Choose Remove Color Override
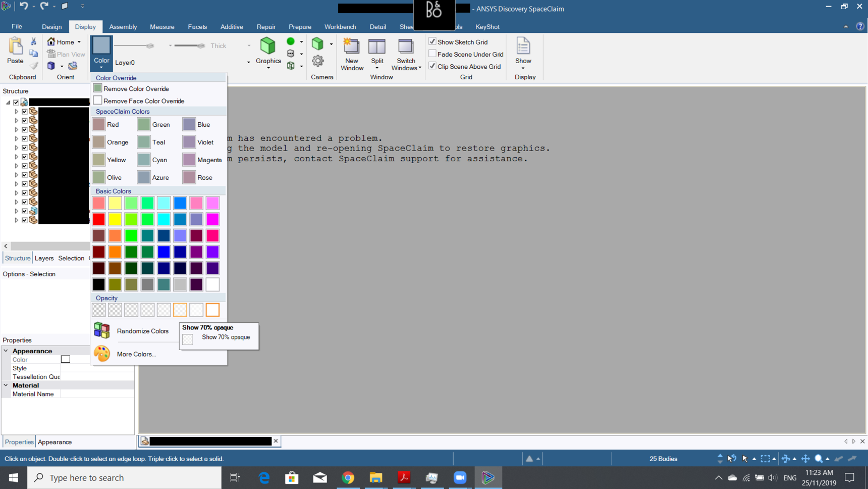The width and height of the screenshot is (868, 489). point(136,89)
